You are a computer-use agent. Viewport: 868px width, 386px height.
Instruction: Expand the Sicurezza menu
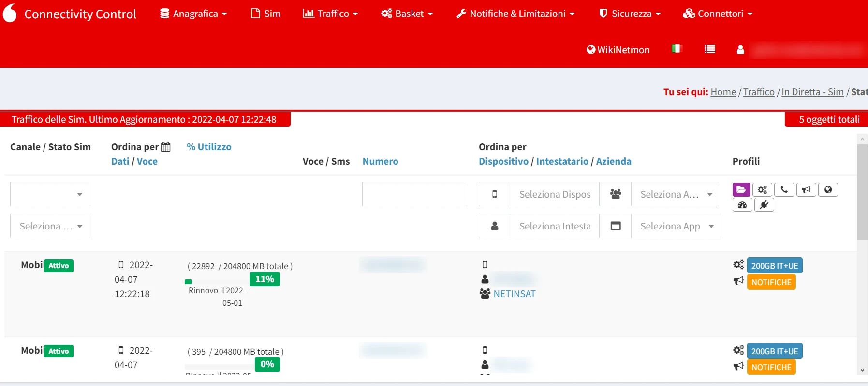[630, 14]
